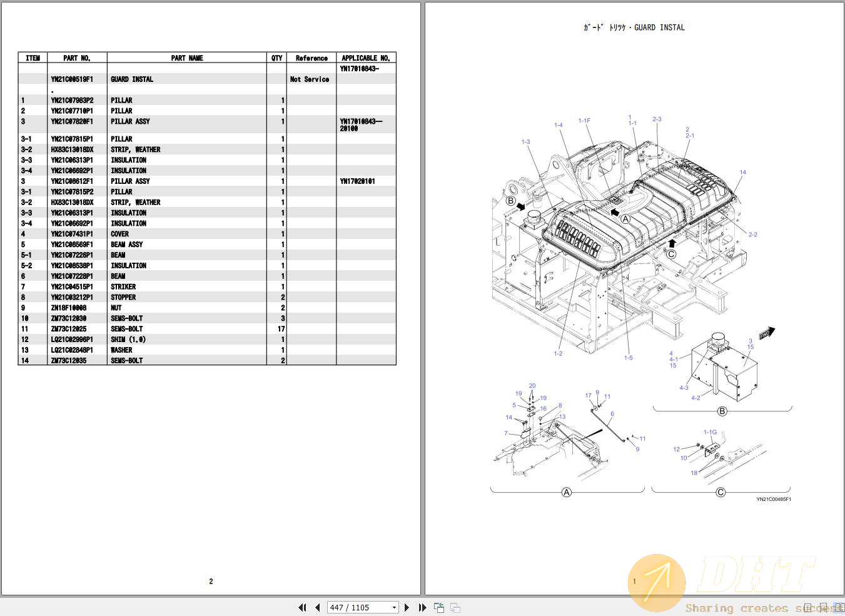Click PILLAR ASSY for part YN21C07820F1
The height and width of the screenshot is (616, 845).
pyautogui.click(x=130, y=121)
